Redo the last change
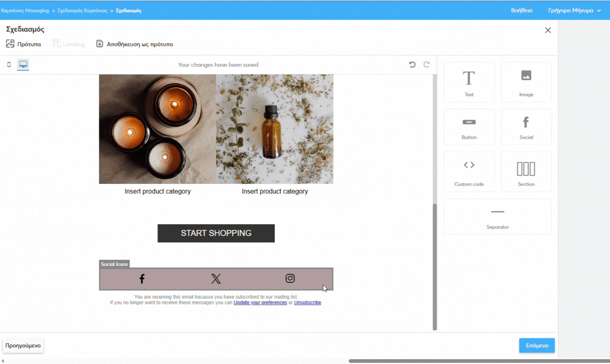This screenshot has width=610, height=364. point(426,64)
